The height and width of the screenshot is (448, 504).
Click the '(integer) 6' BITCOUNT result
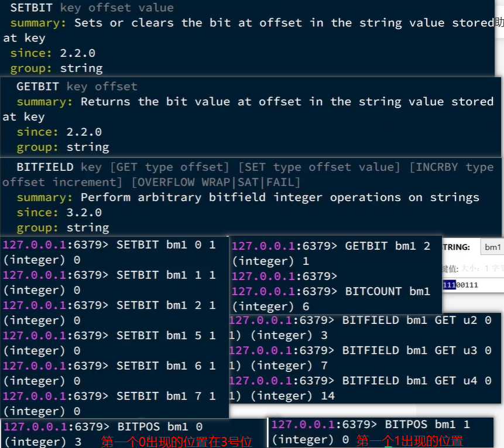click(x=270, y=306)
